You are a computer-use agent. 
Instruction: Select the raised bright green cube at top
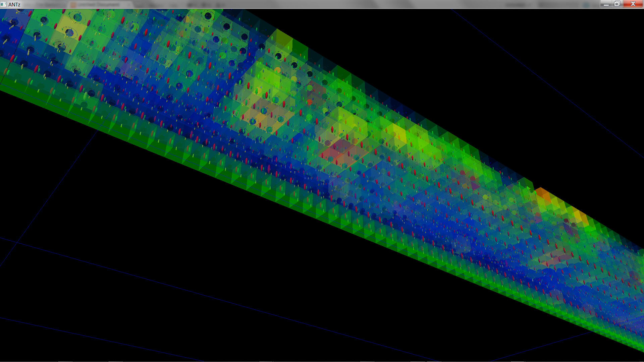tap(283, 40)
